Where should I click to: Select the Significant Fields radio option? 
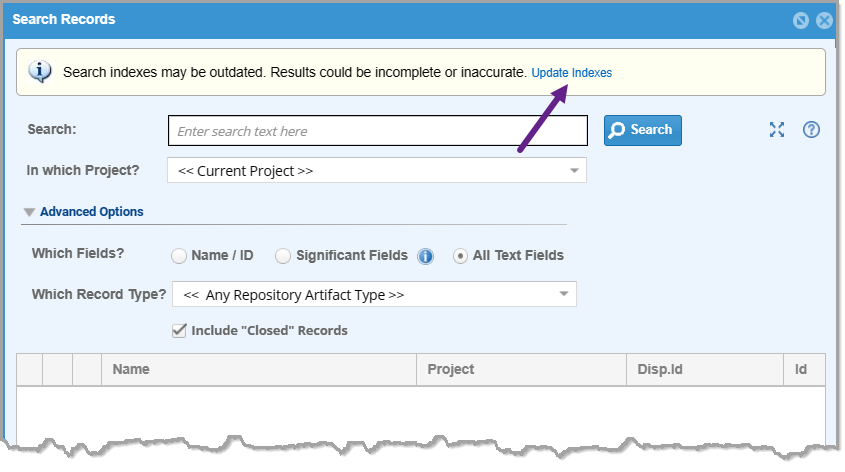(282, 256)
